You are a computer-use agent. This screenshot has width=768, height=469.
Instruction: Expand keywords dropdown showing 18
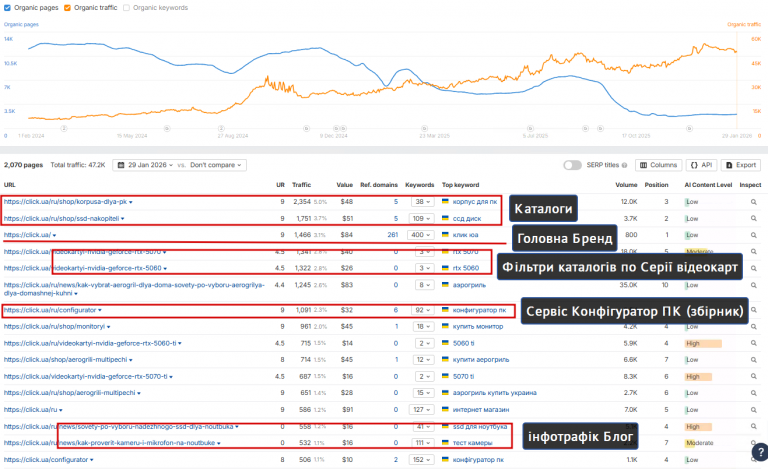coord(422,327)
